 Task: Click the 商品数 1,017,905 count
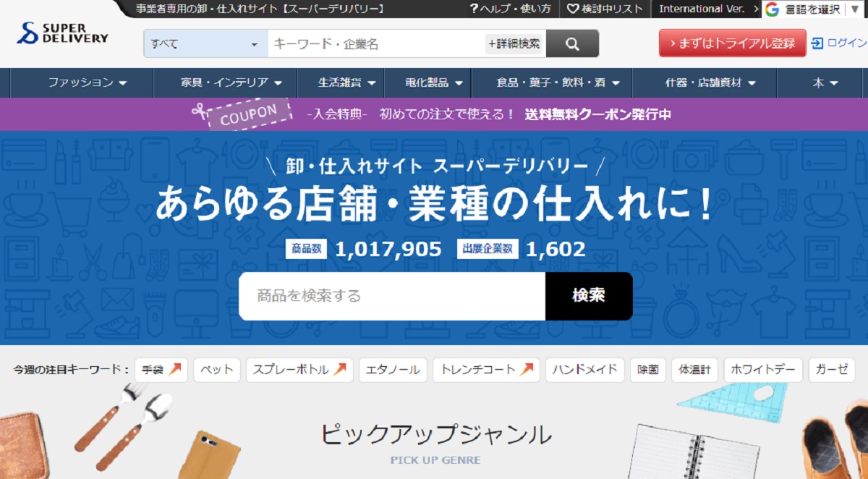coord(364,250)
